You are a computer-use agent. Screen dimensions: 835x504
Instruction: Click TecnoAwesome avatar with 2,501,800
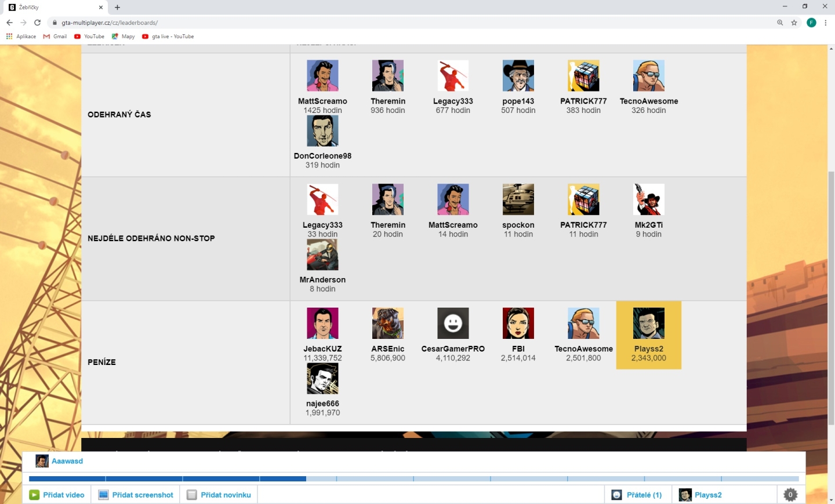[583, 323]
